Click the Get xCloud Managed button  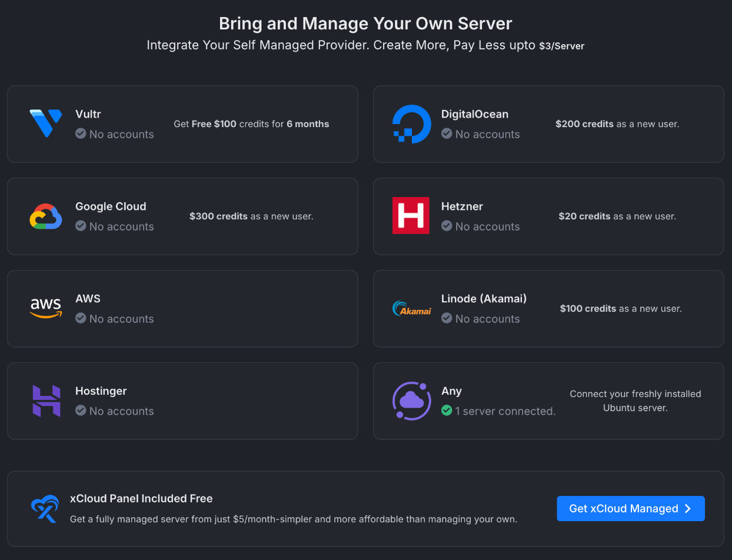coord(631,509)
